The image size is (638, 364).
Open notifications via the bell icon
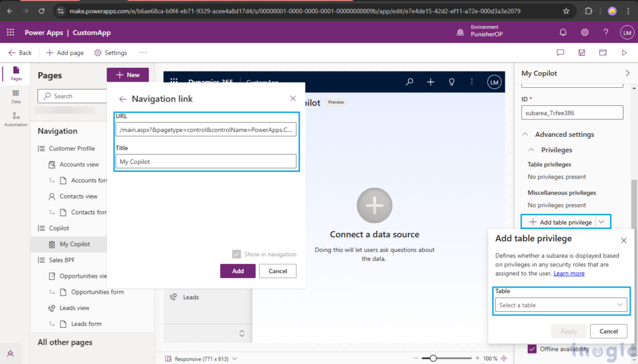click(563, 32)
